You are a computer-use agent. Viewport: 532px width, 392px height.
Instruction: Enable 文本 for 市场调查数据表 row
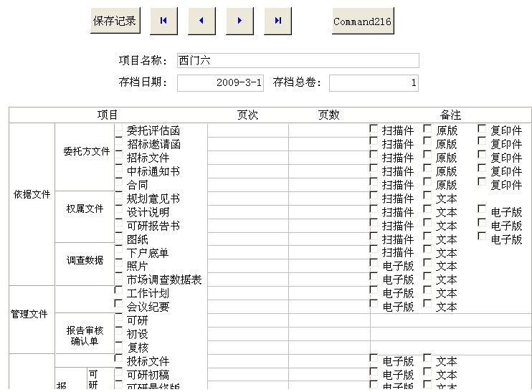tap(427, 277)
